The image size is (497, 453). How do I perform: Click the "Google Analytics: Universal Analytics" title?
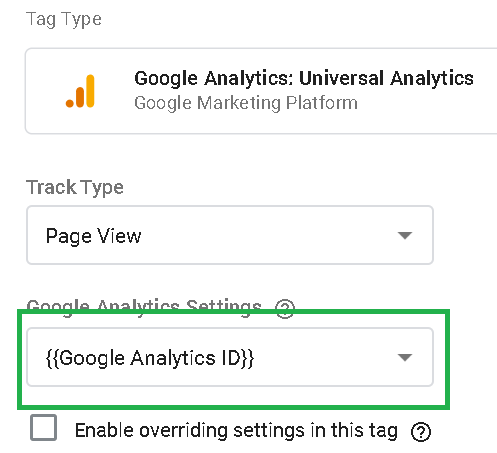tap(304, 79)
